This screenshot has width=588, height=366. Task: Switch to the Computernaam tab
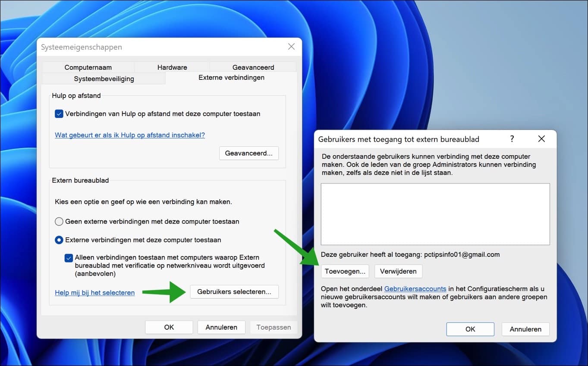click(x=88, y=67)
